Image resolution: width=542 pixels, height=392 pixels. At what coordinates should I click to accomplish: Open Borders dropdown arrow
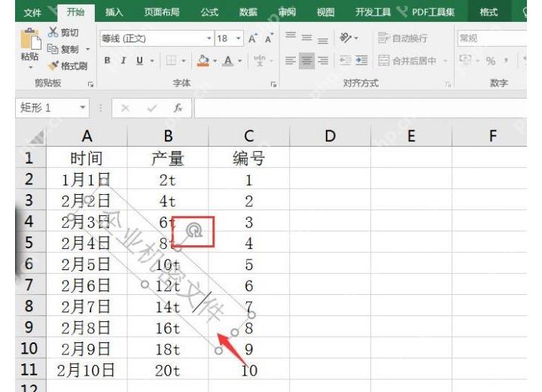184,61
